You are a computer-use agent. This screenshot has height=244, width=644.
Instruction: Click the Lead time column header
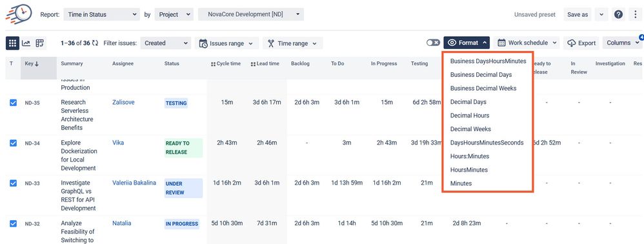coord(265,64)
